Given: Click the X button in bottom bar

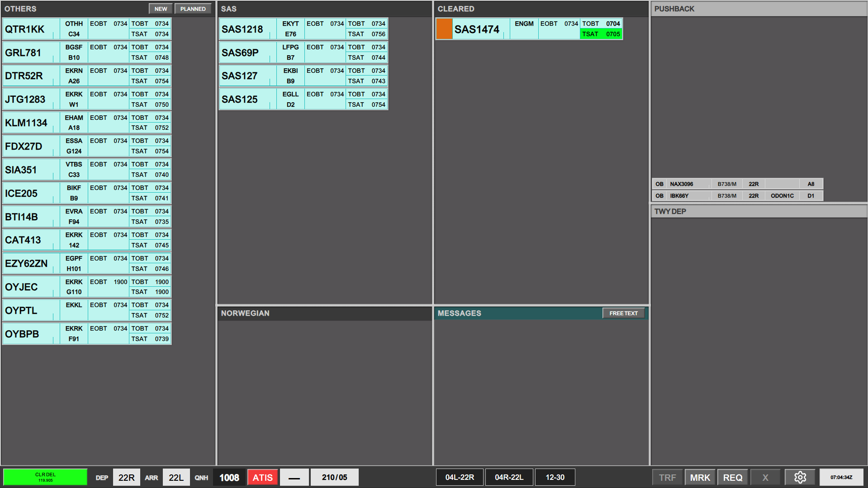Looking at the screenshot, I should pyautogui.click(x=765, y=477).
